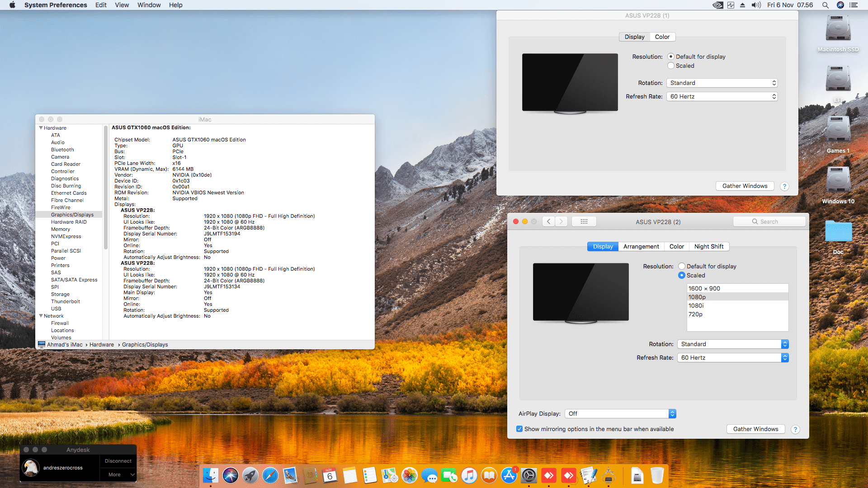The image size is (868, 488).
Task: Launch Siri from the Dock
Action: click(231, 475)
